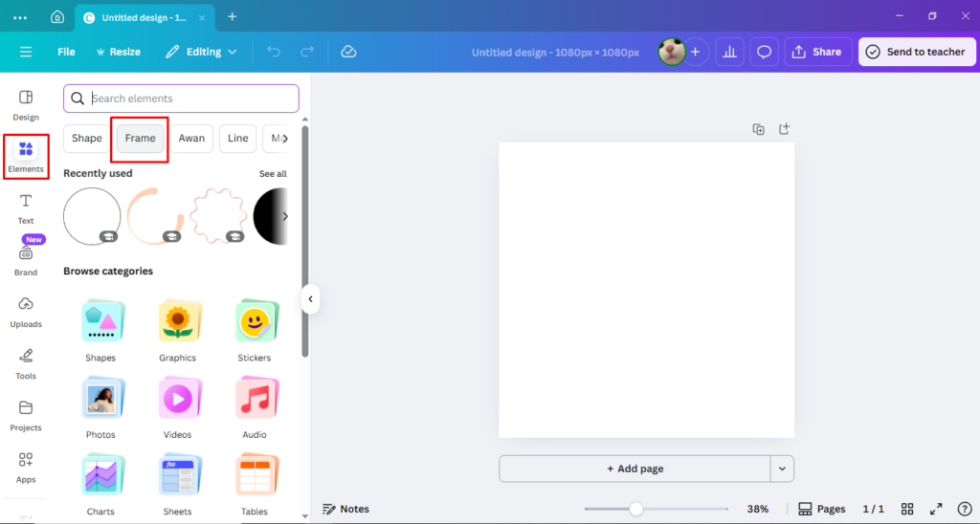This screenshot has width=980, height=524.
Task: Click the analytics bar chart icon
Action: 729,52
